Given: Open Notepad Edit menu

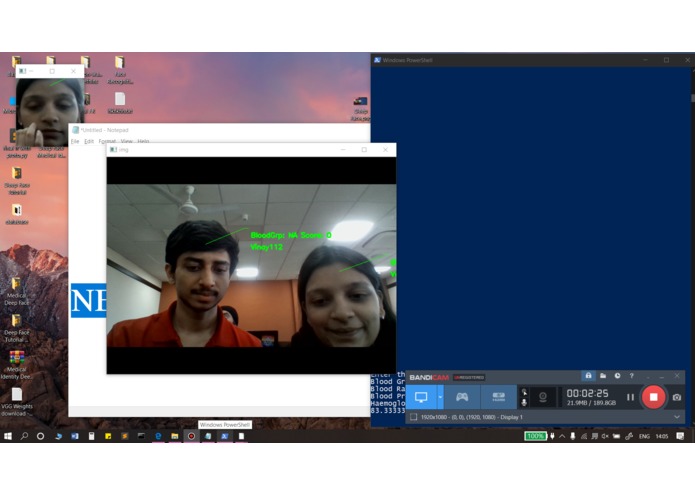Looking at the screenshot, I should click(x=89, y=141).
